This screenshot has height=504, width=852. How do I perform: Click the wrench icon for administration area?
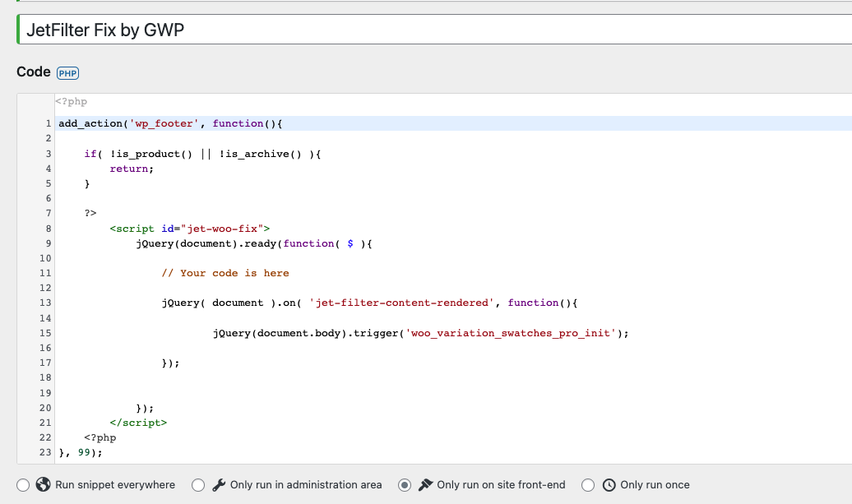point(219,484)
